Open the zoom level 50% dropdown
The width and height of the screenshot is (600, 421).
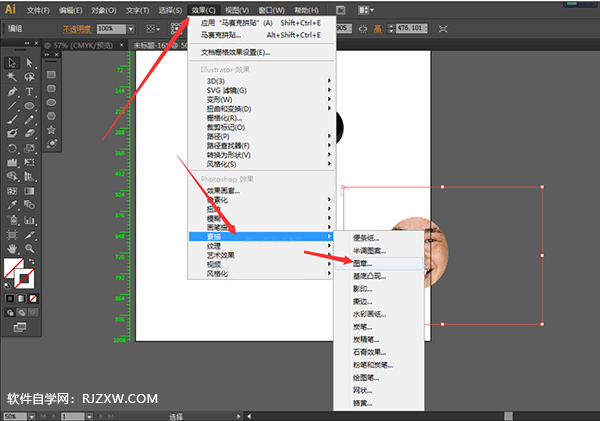coord(32,416)
